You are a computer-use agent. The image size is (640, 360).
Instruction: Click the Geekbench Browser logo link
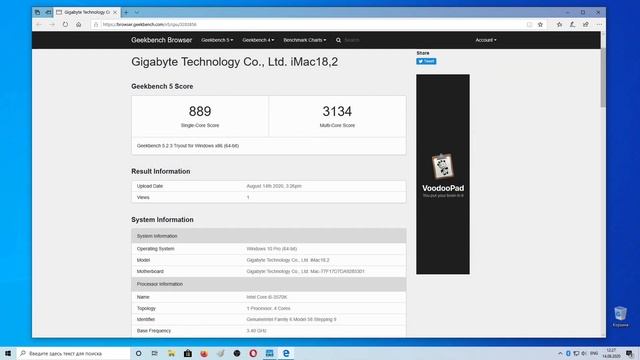coord(161,40)
